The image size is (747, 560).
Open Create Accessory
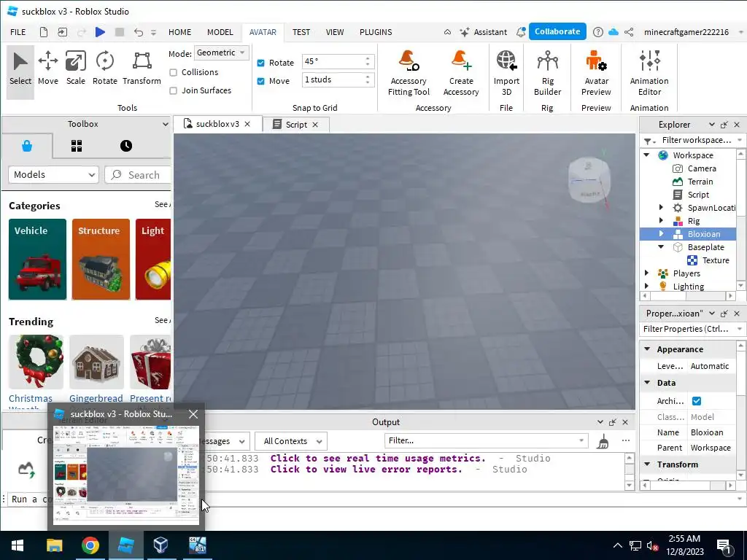click(x=461, y=74)
